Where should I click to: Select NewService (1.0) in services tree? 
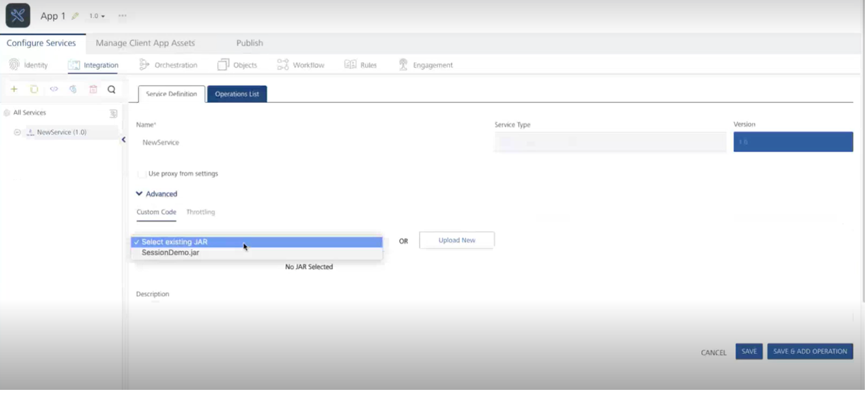coord(61,132)
